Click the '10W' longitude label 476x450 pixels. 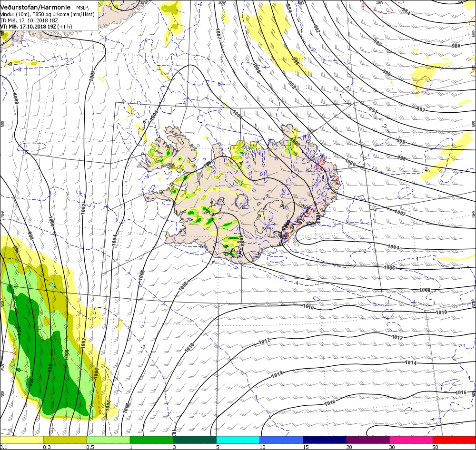click(379, 2)
